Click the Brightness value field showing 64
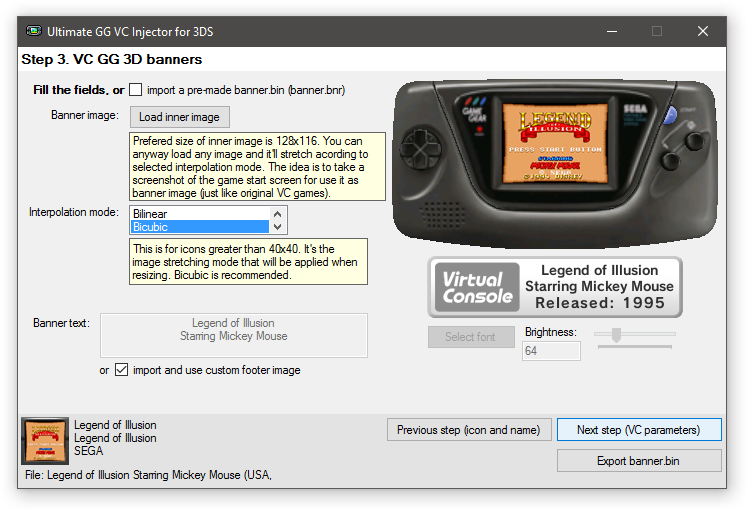 coord(551,351)
